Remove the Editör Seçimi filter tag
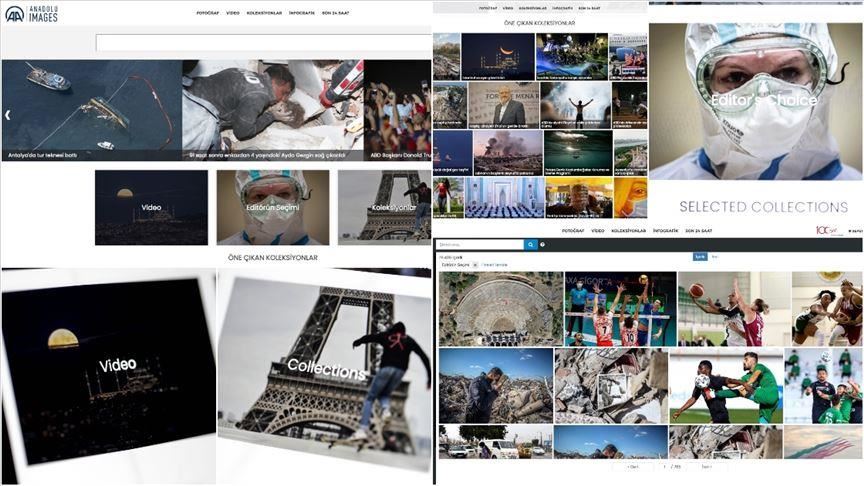The width and height of the screenshot is (864, 486). (474, 264)
